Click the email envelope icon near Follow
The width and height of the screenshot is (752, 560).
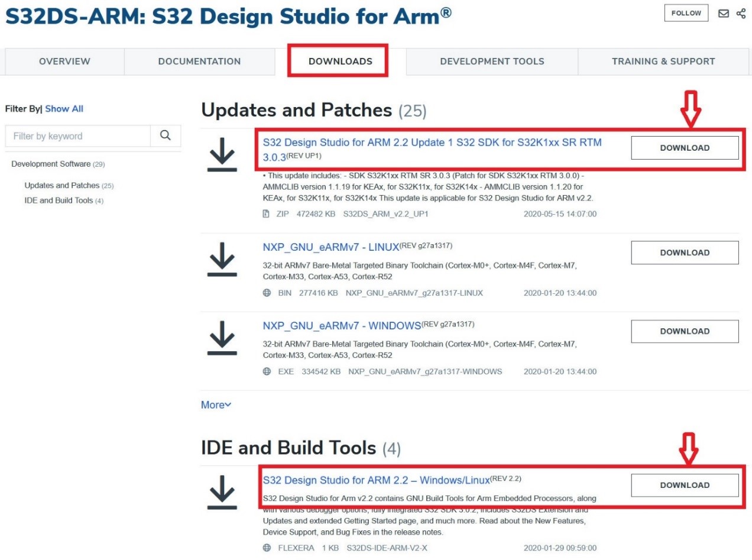click(x=724, y=13)
